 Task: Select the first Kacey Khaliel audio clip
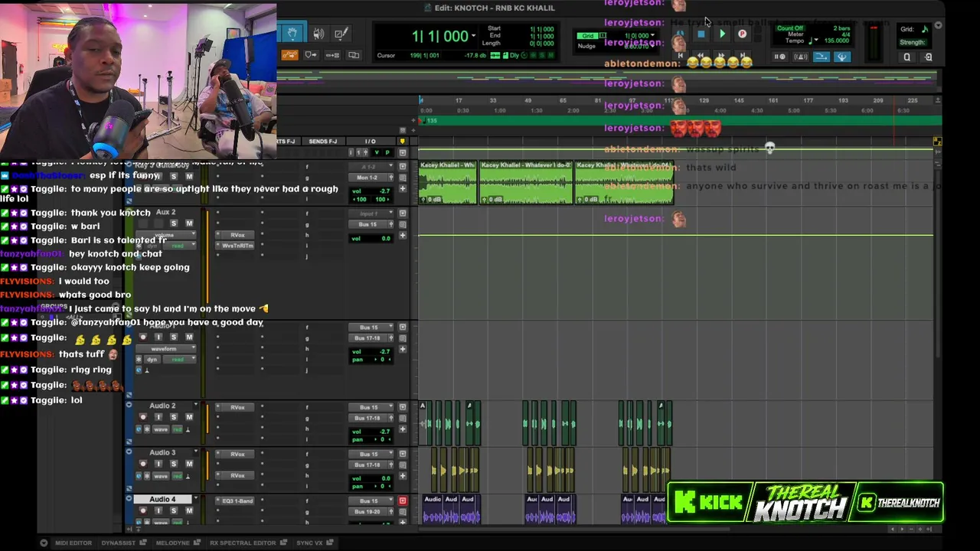(x=448, y=183)
